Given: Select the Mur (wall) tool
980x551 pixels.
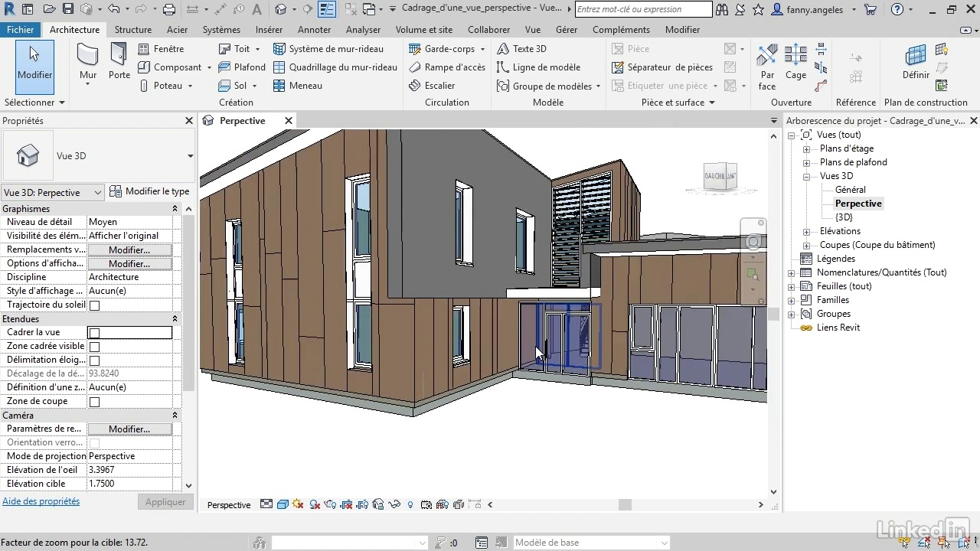Looking at the screenshot, I should click(88, 63).
